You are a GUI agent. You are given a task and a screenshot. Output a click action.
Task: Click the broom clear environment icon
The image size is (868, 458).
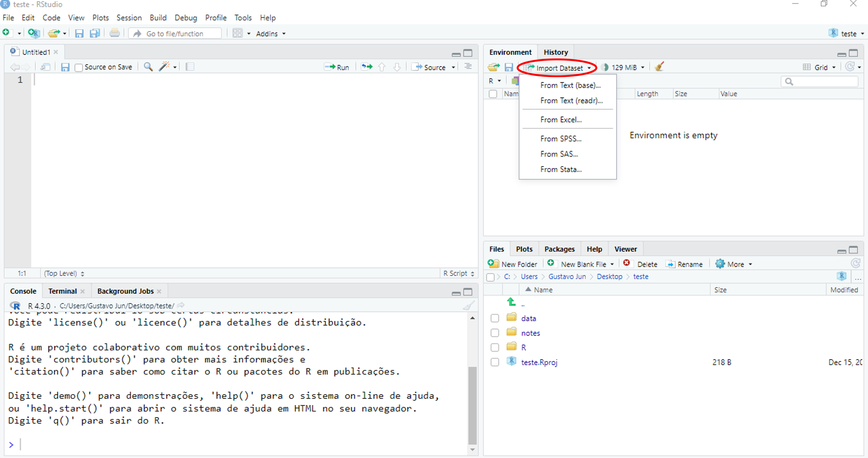point(659,67)
